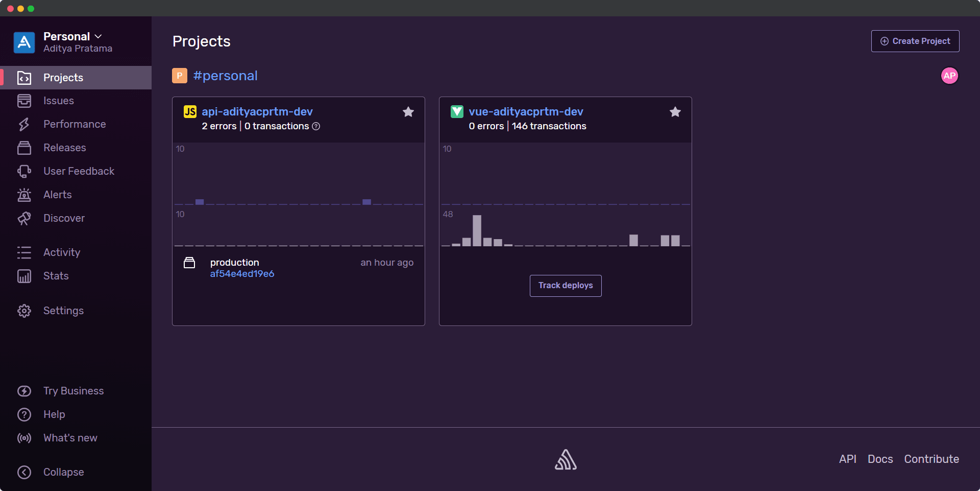Open User Feedback in the sidebar
The width and height of the screenshot is (980, 491).
click(x=76, y=171)
